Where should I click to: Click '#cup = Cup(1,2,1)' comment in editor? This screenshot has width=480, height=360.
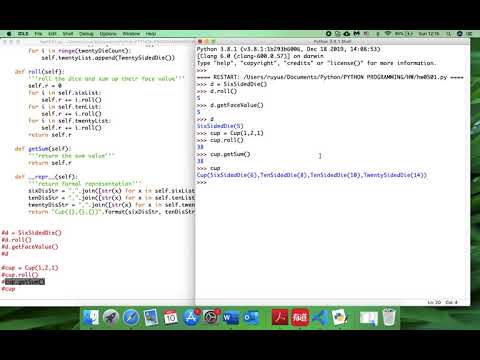(30, 268)
